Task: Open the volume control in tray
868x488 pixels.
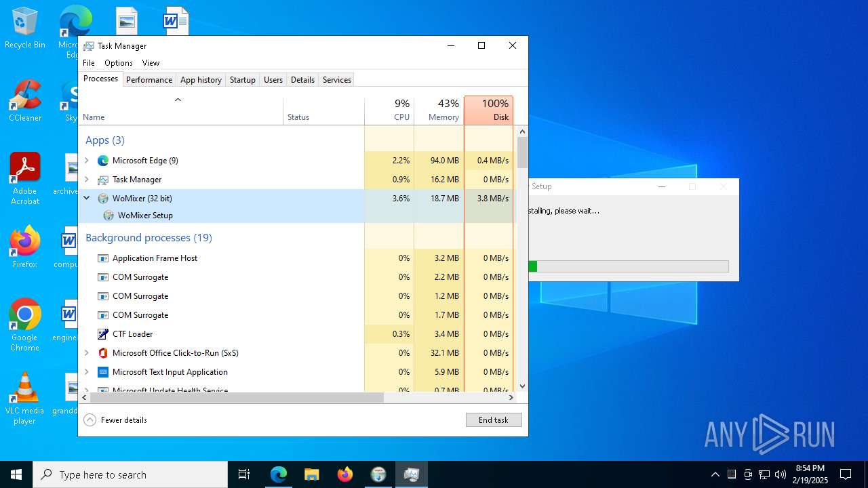Action: point(781,474)
